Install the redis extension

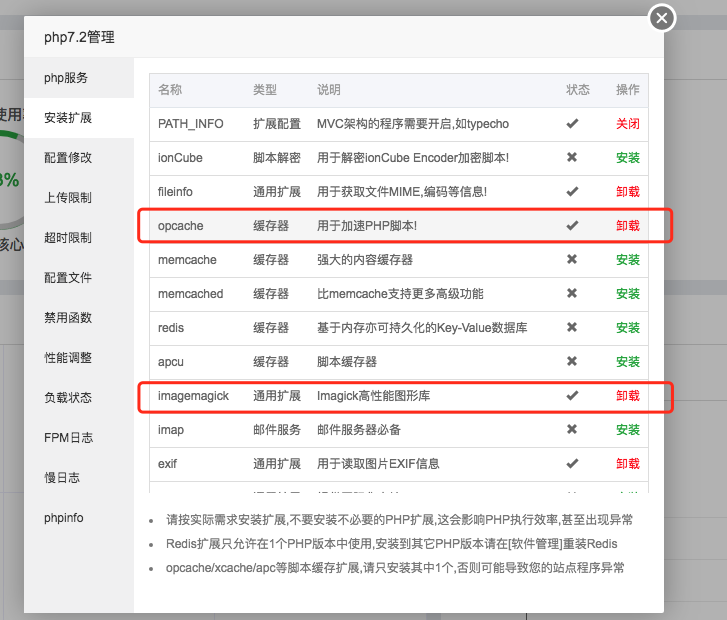click(x=628, y=328)
